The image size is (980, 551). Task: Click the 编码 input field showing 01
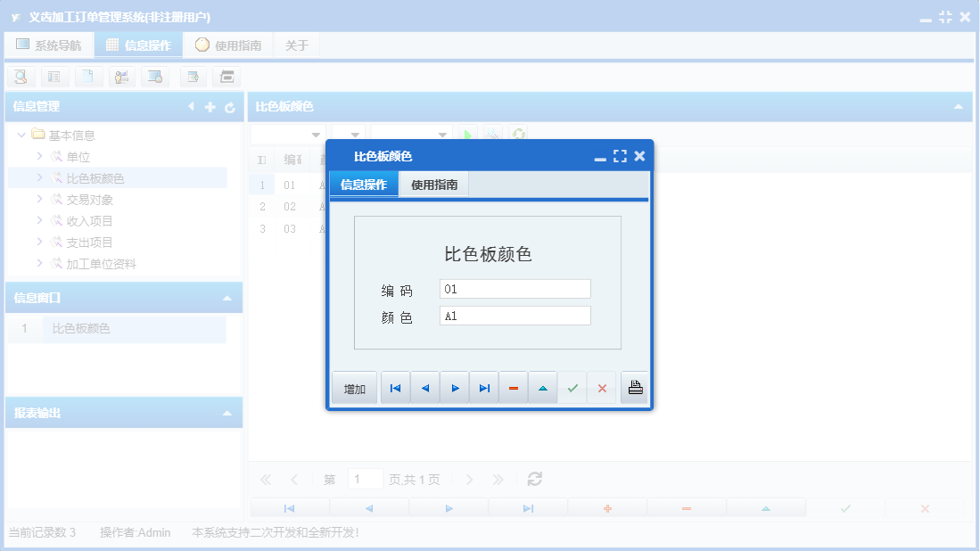click(x=515, y=288)
